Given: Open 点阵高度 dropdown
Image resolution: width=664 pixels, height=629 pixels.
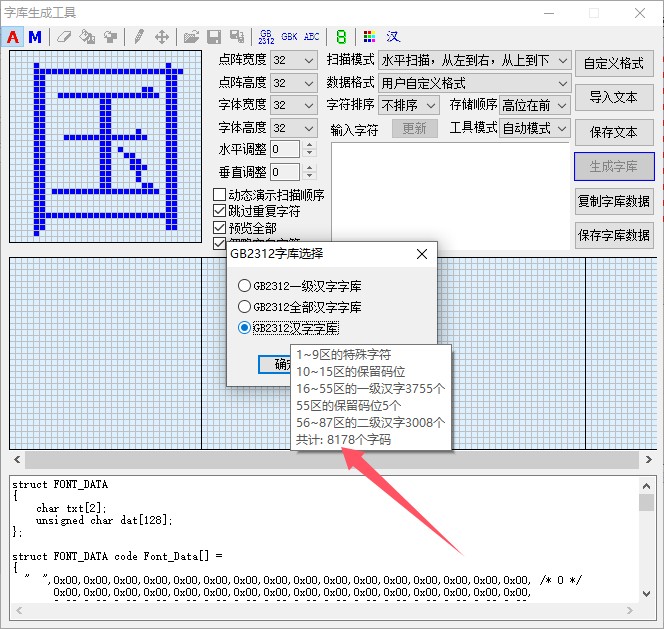Looking at the screenshot, I should 294,83.
